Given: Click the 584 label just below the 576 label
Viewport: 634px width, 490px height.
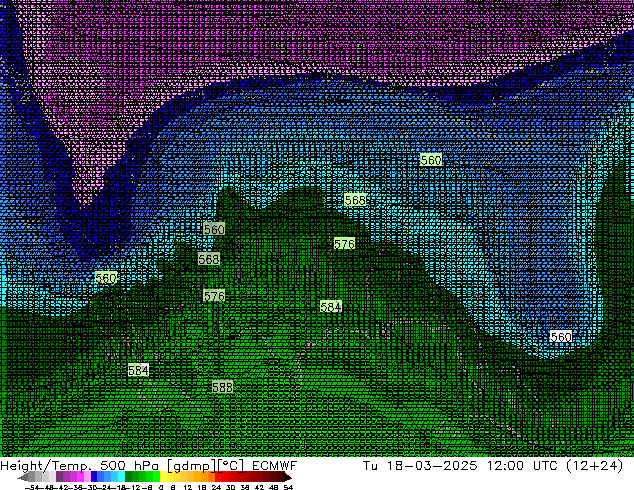Looking at the screenshot, I should click(x=331, y=307).
